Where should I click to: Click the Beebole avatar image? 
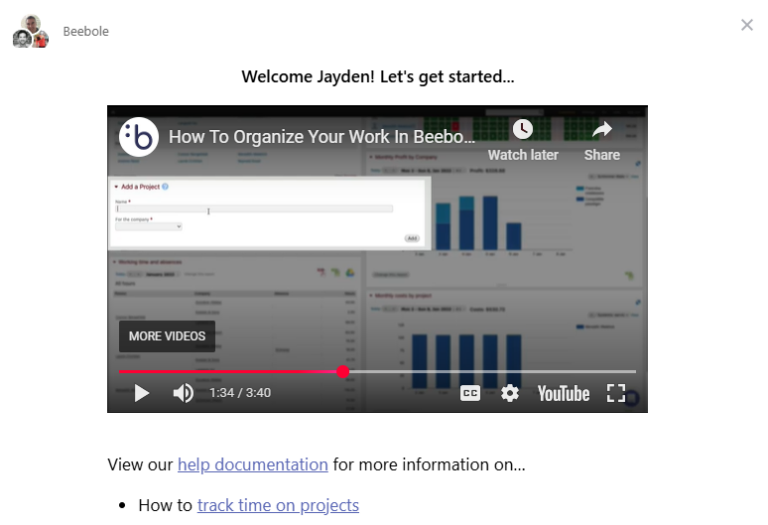[x=30, y=32]
